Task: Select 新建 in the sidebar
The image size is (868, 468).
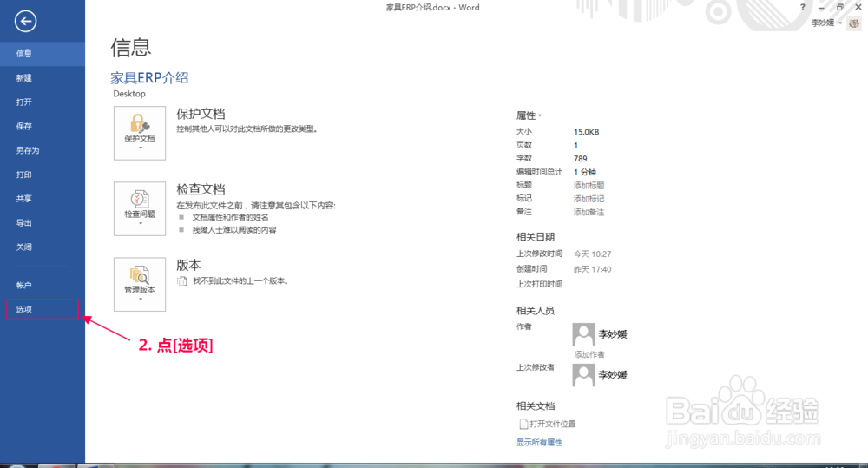Action: pyautogui.click(x=43, y=78)
